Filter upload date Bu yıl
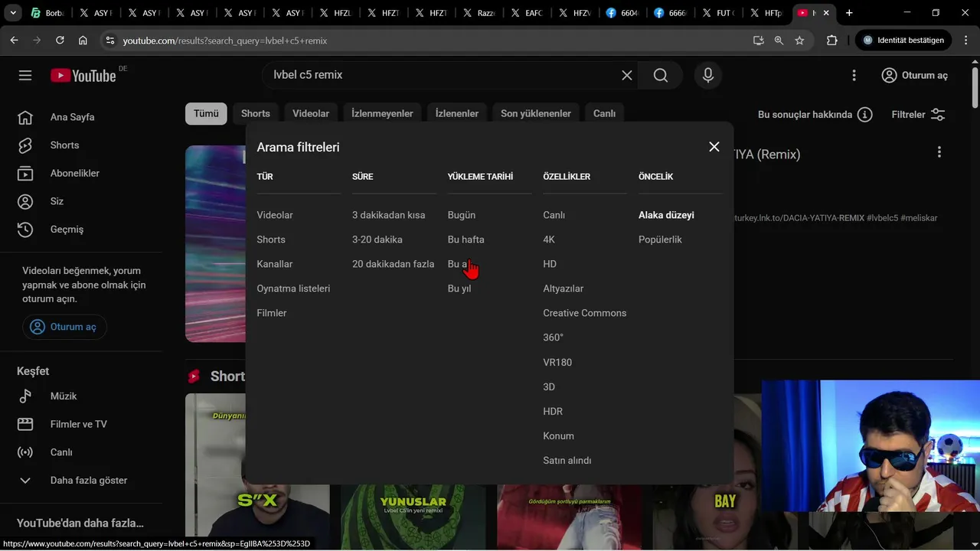The image size is (980, 551). click(x=459, y=289)
